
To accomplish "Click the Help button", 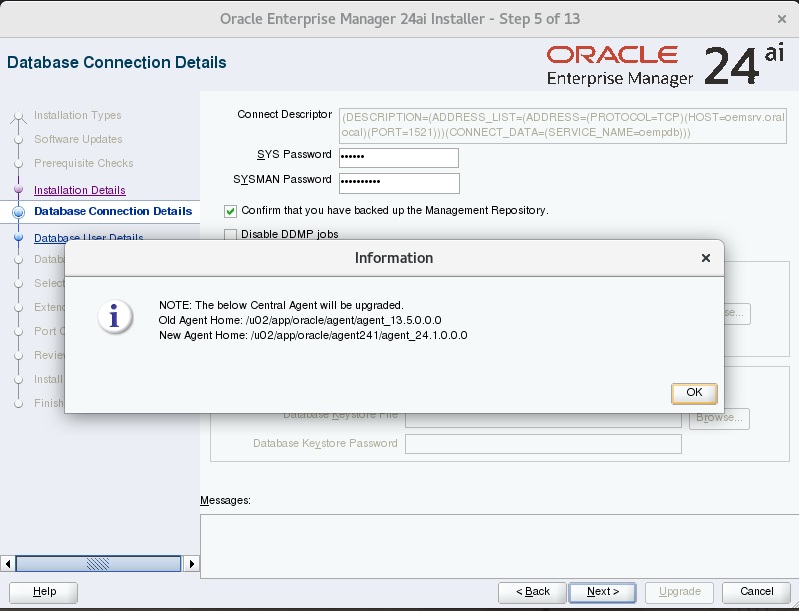I will click(x=44, y=592).
